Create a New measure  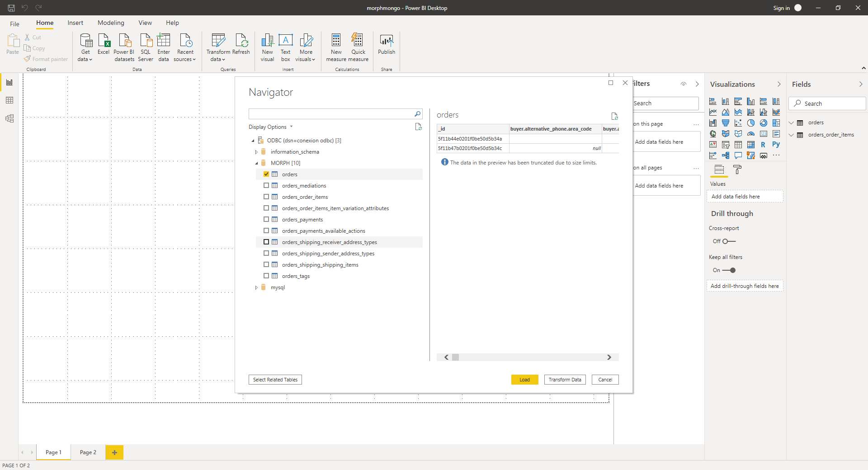[336, 47]
